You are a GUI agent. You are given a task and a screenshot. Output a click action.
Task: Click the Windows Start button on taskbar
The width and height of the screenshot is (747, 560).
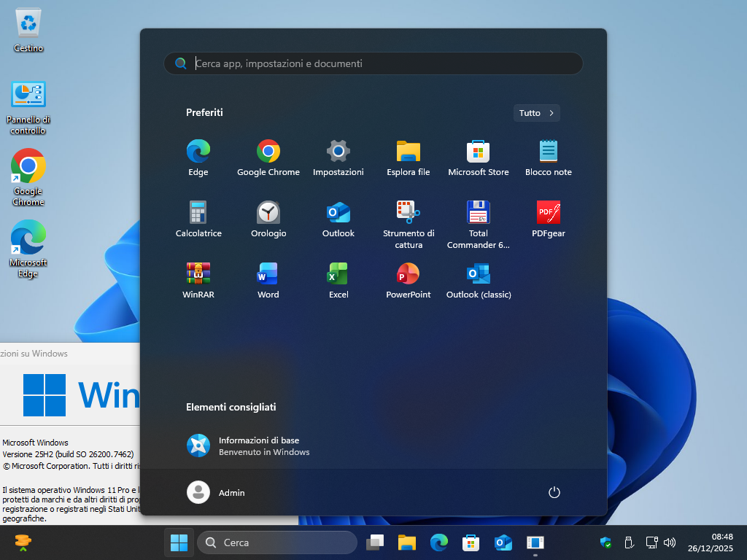(179, 542)
